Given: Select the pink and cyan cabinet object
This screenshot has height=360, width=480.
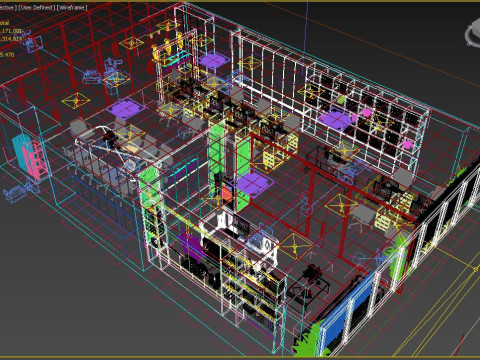Looking at the screenshot, I should coord(31,157).
